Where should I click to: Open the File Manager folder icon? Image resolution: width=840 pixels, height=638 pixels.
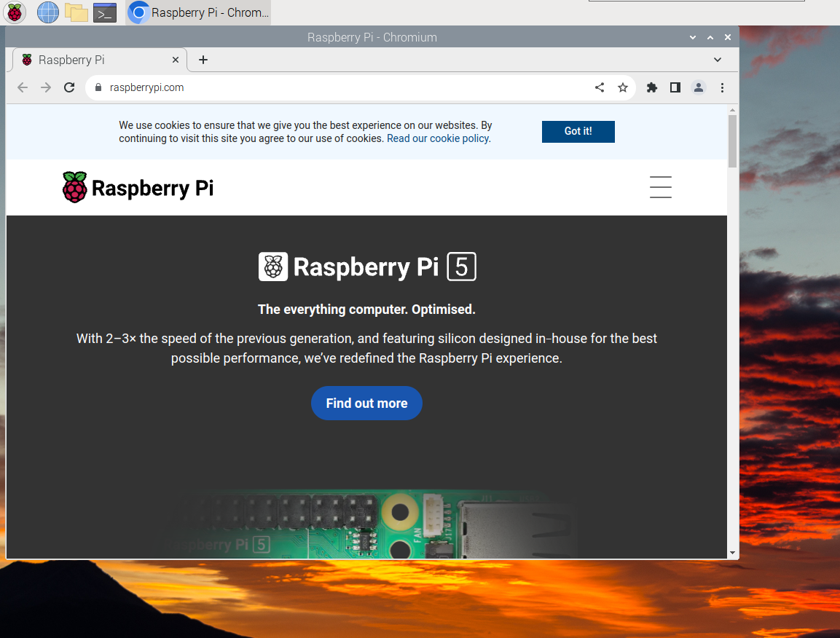point(76,12)
